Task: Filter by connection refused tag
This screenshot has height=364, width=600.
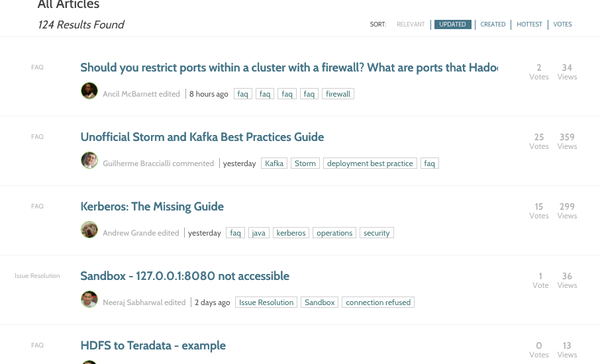Action: [x=378, y=302]
